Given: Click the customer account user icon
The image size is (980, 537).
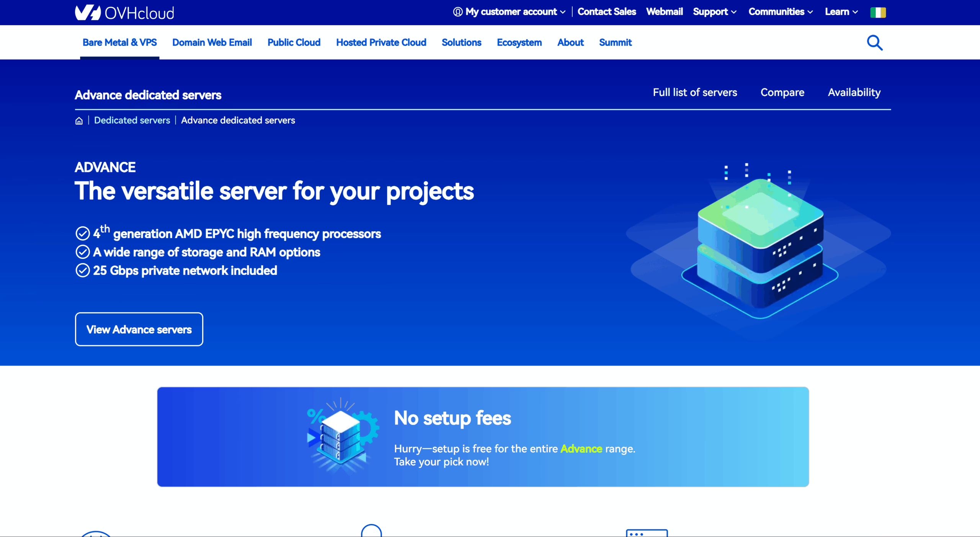Looking at the screenshot, I should click(457, 12).
